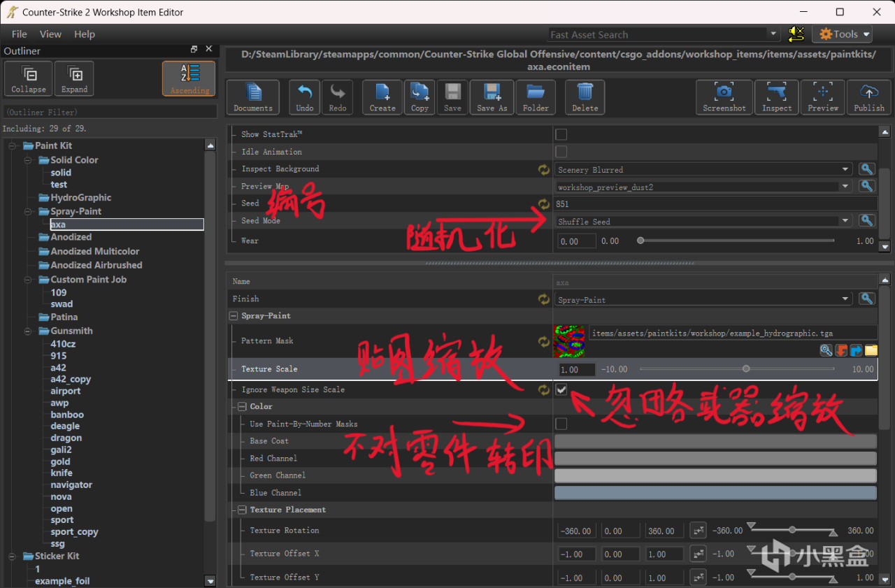895x588 pixels.
Task: Click the Collapse outliner button
Action: click(x=29, y=79)
